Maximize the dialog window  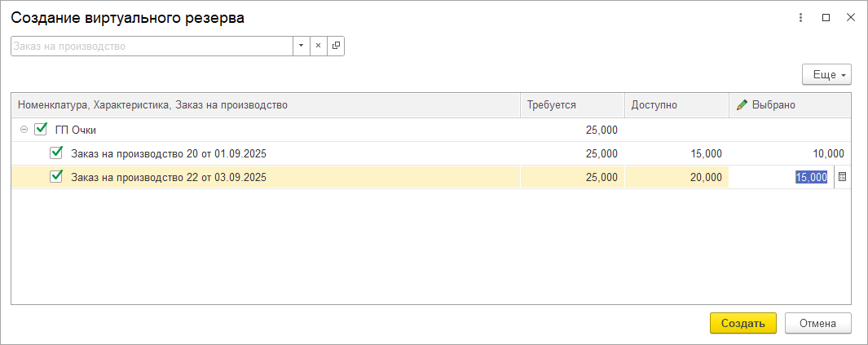tap(826, 17)
